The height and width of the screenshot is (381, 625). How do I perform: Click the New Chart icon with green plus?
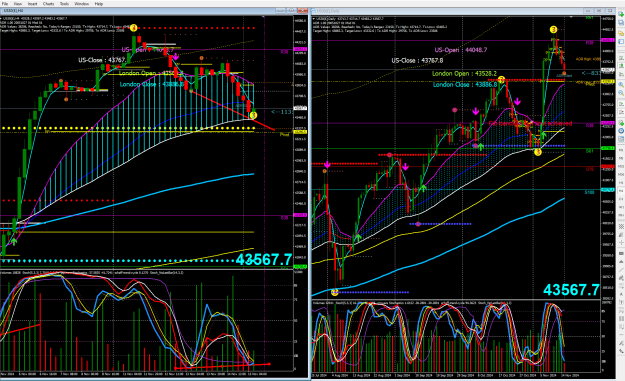coord(621,14)
